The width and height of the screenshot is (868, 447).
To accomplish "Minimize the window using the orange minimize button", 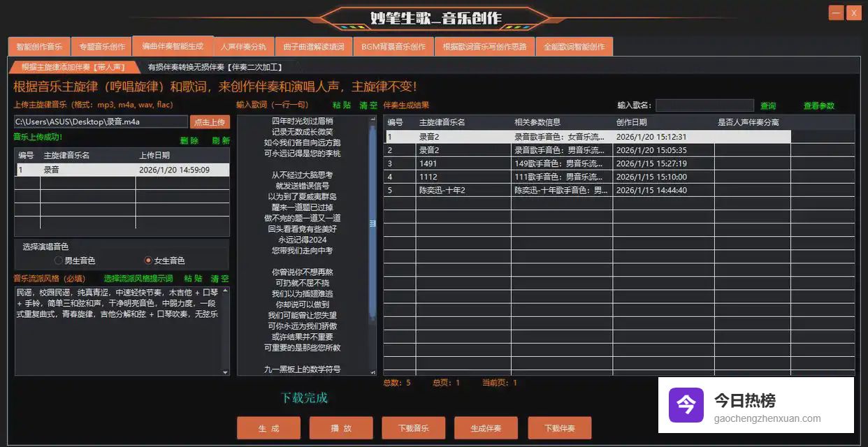I will pyautogui.click(x=836, y=13).
